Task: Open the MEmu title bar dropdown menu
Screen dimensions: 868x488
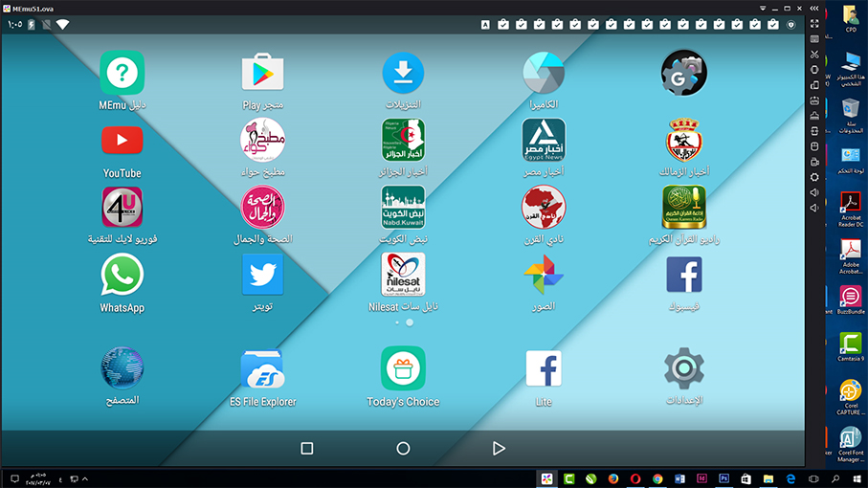Action: 763,9
